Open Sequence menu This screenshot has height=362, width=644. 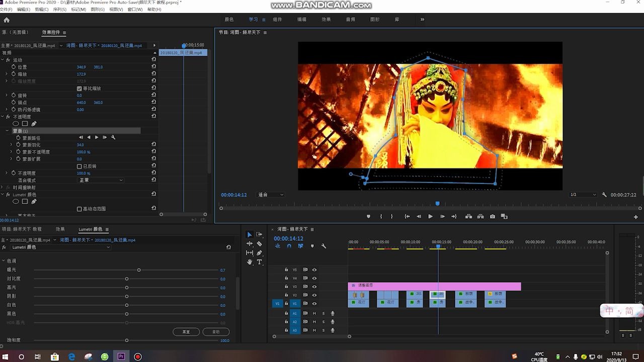coord(59,10)
